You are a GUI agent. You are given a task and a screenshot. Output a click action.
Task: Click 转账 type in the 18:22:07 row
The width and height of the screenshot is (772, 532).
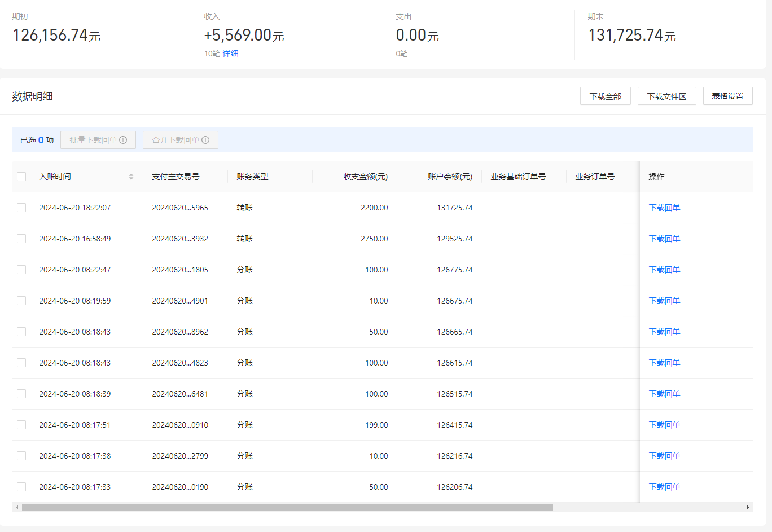coord(244,208)
